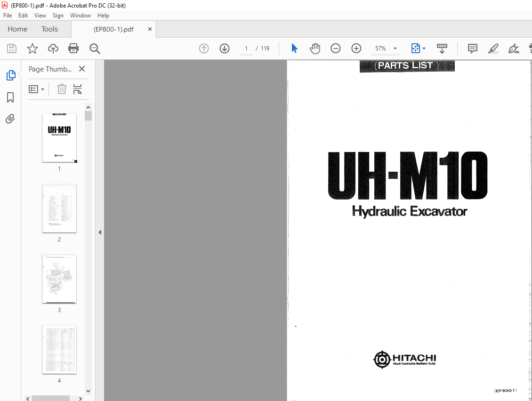This screenshot has height=401, width=532.
Task: Click the 'PARTS LIST' header in document
Action: pos(407,66)
